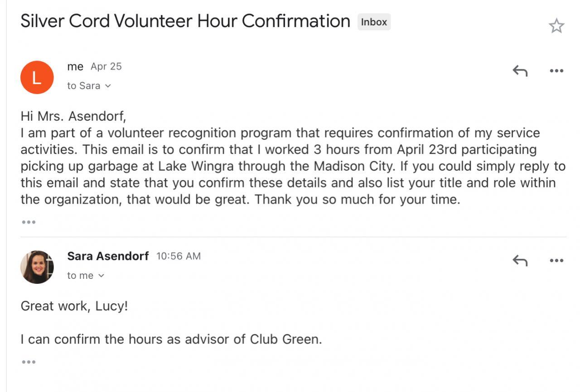Click Sara Asendorf's profile photo
The width and height of the screenshot is (580, 392).
click(37, 267)
